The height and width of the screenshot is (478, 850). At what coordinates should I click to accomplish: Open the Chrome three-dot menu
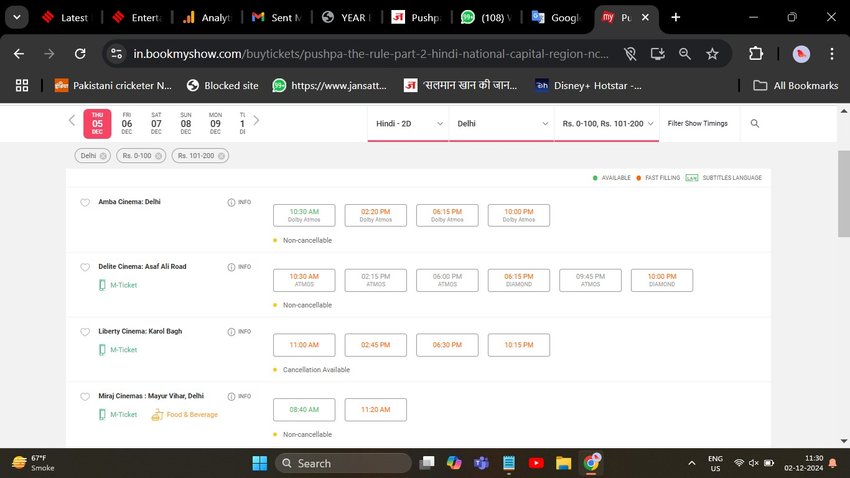tap(832, 54)
